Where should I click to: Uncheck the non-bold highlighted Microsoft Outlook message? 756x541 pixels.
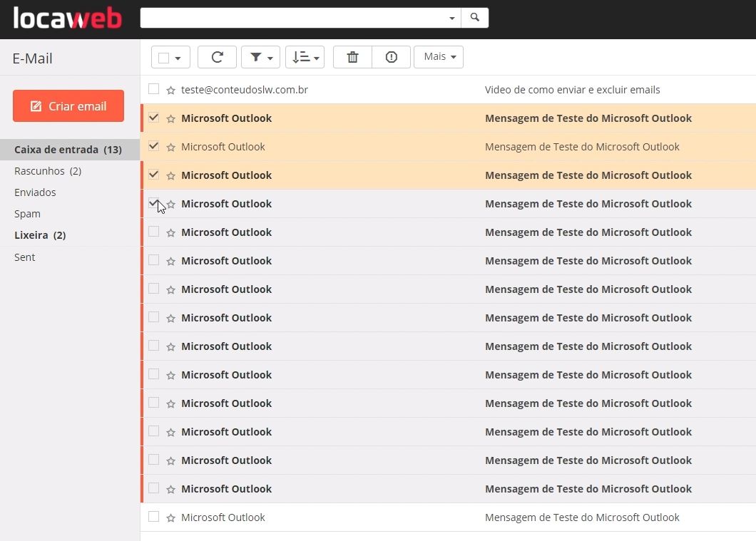click(154, 146)
